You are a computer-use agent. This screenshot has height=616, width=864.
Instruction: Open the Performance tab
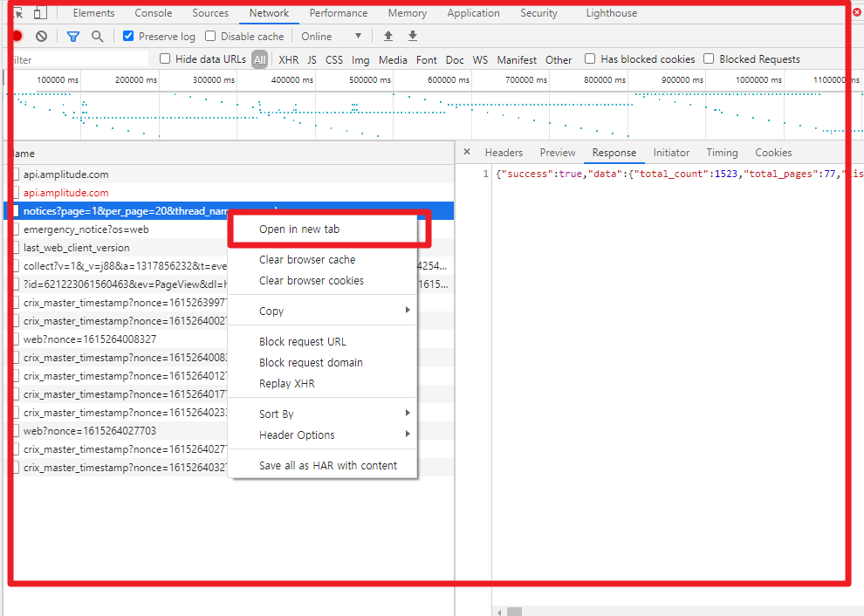coord(339,13)
